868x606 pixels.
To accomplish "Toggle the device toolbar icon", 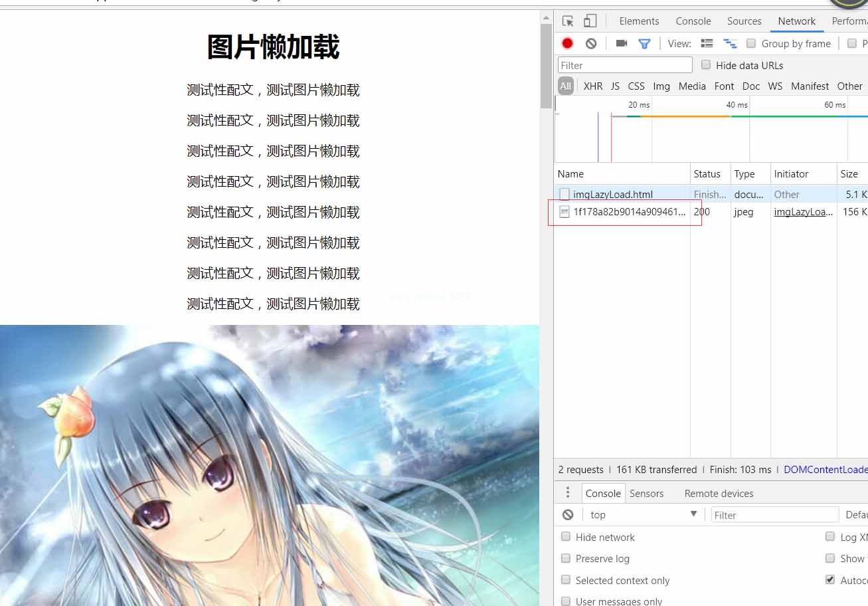I will pos(590,21).
